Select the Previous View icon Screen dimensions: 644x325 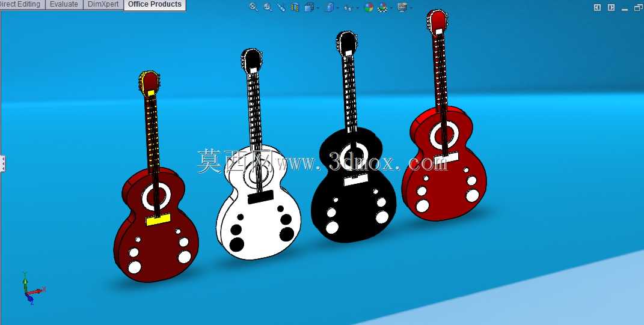[x=281, y=7]
